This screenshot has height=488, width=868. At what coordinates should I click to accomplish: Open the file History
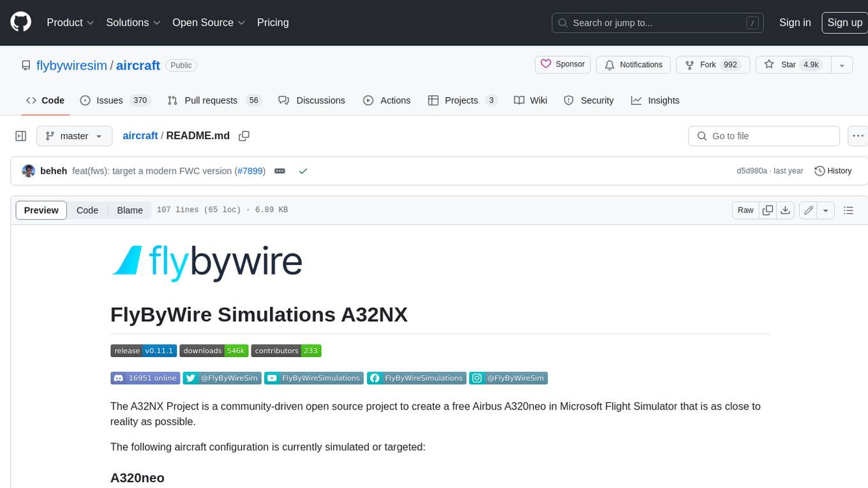833,171
